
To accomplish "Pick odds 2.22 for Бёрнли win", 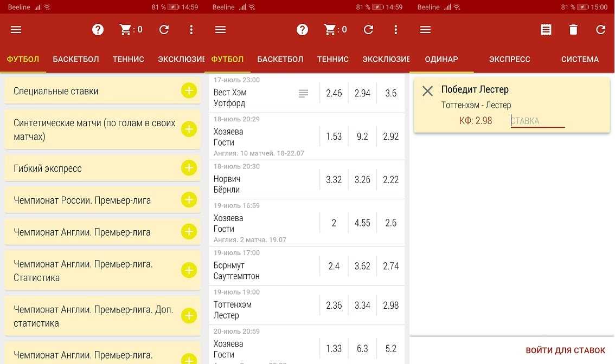I will (390, 180).
